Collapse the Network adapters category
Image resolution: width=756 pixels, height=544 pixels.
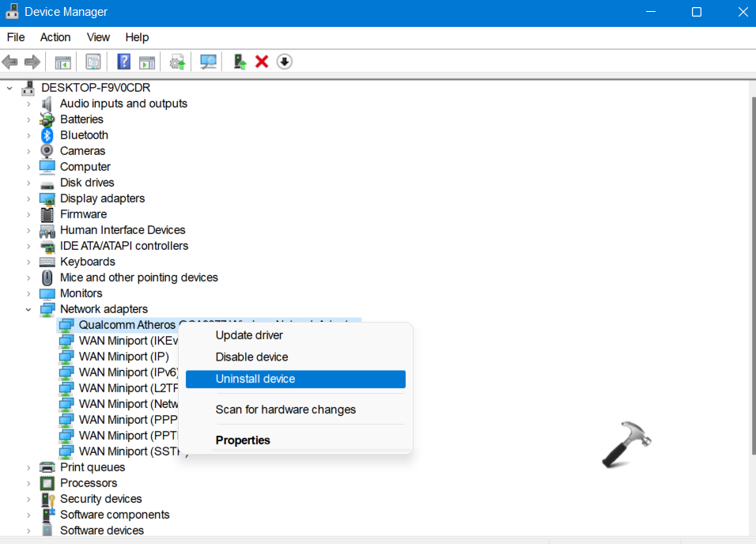coord(28,309)
